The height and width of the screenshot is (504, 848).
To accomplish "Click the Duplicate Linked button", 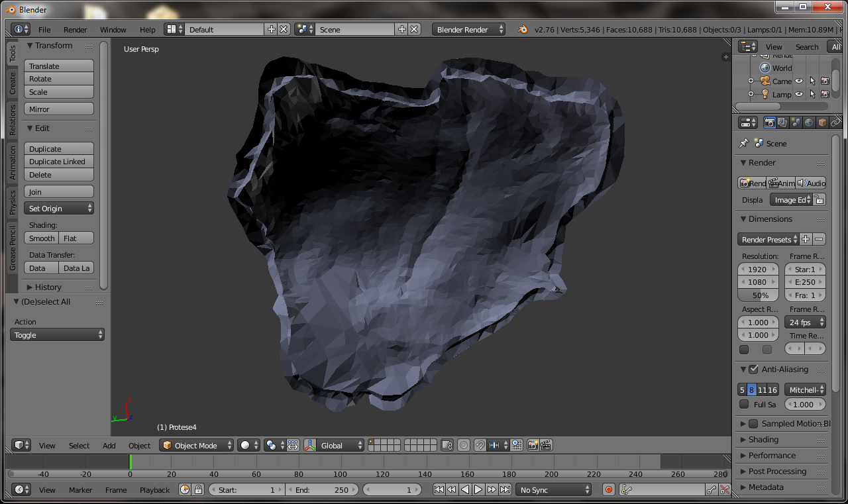I will pos(59,162).
